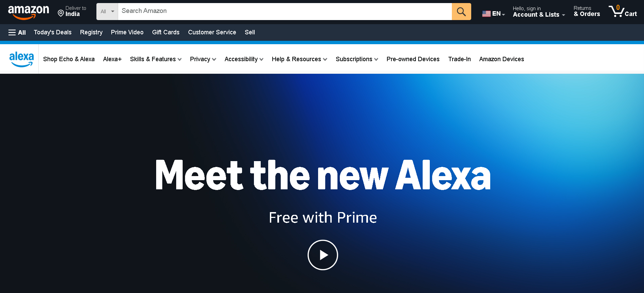Play the Meet the new Alexa video
The width and height of the screenshot is (644, 293).
click(x=323, y=255)
